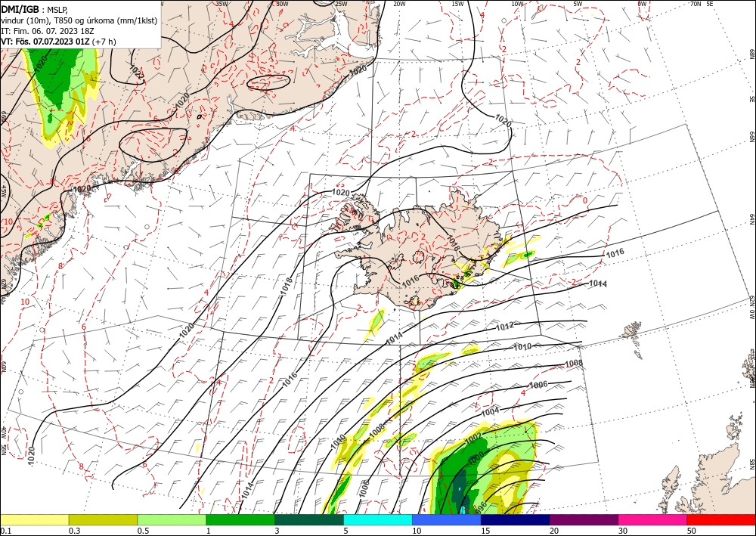Click the green 1–3 mm legend swatch
Screen dimensions: 756x536
pyautogui.click(x=240, y=519)
